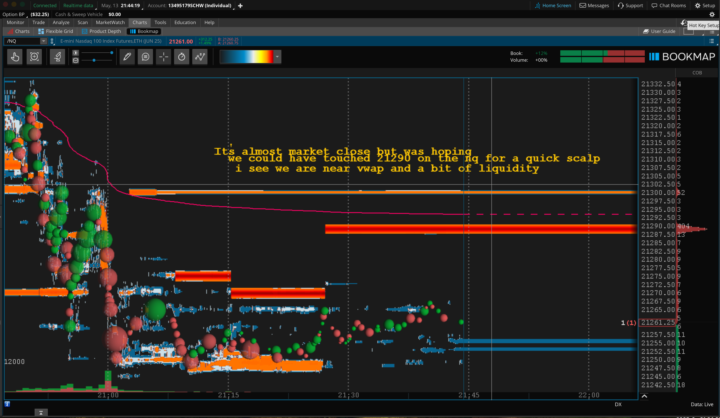Image resolution: width=720 pixels, height=418 pixels.
Task: Open the microscope inspection tool
Action: click(57, 57)
